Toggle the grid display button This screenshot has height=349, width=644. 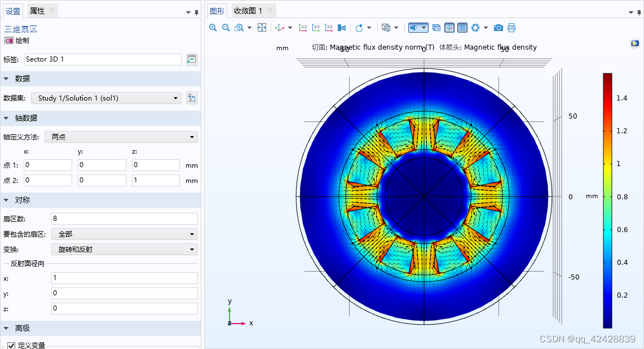coord(462,28)
